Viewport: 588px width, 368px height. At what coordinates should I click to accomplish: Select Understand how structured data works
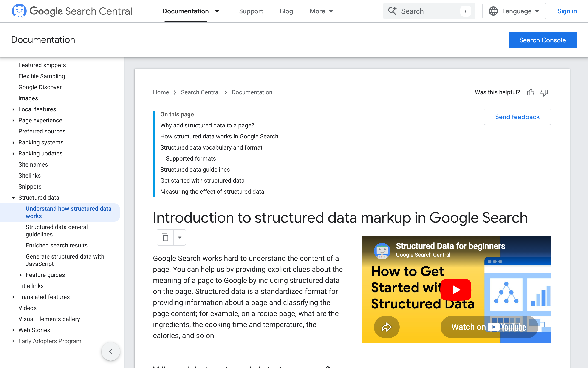coord(68,212)
